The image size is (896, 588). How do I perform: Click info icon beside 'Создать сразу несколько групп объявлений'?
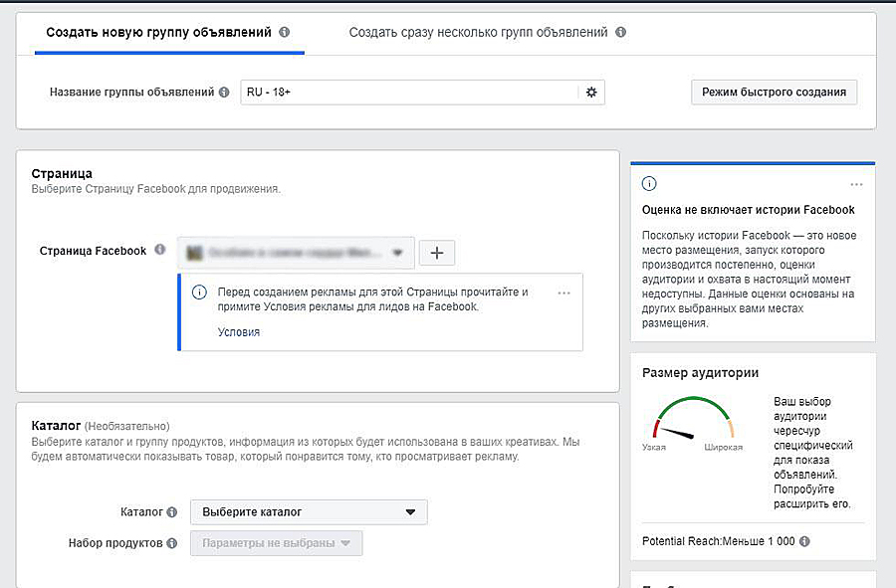point(621,33)
